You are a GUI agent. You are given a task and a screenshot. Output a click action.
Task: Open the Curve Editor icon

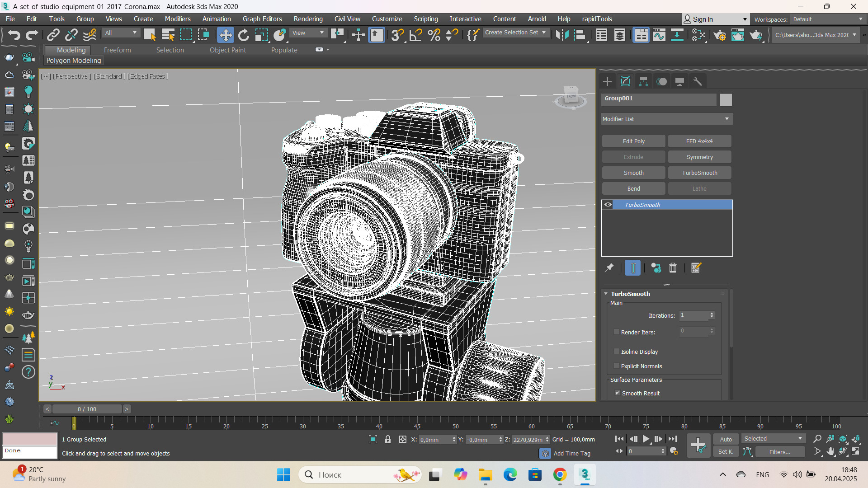coord(659,35)
